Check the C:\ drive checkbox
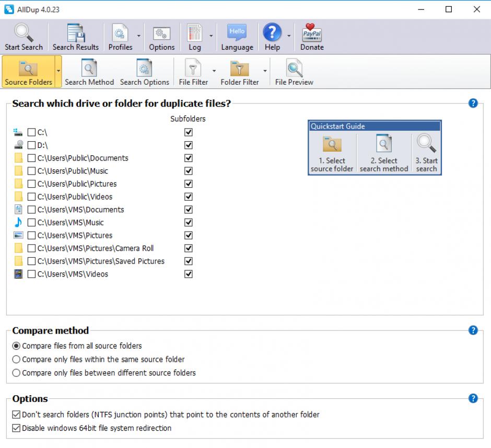The height and width of the screenshot is (448, 491). [x=31, y=132]
